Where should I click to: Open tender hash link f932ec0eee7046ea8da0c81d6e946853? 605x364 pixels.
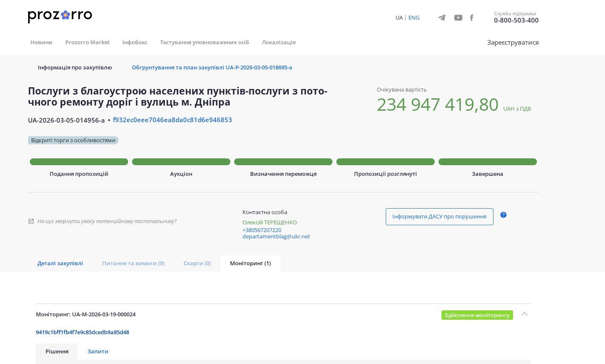tap(172, 120)
